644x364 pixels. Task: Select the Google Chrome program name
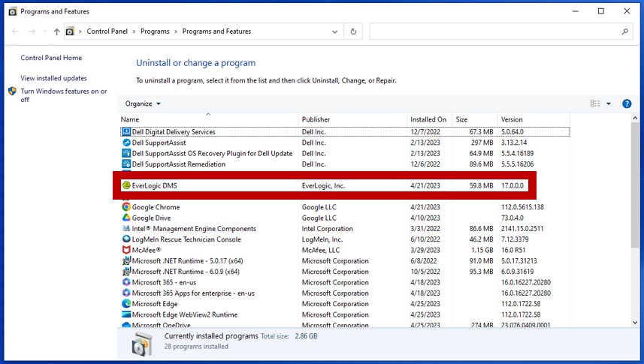tap(156, 207)
